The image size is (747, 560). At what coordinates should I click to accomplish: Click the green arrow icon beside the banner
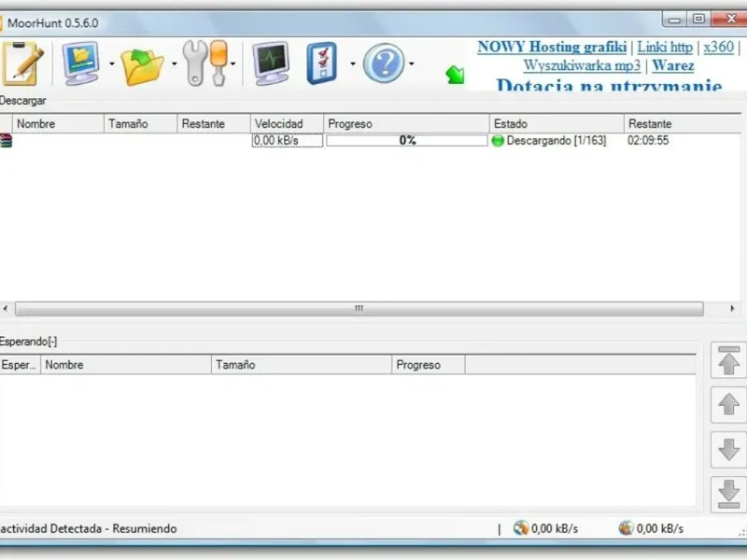pos(455,75)
